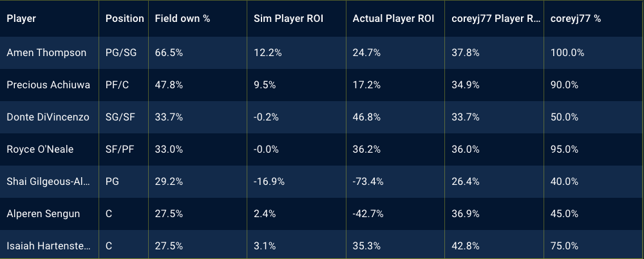Viewport: 644px width, 259px height.
Task: Sort by the Player column header
Action: click(21, 19)
